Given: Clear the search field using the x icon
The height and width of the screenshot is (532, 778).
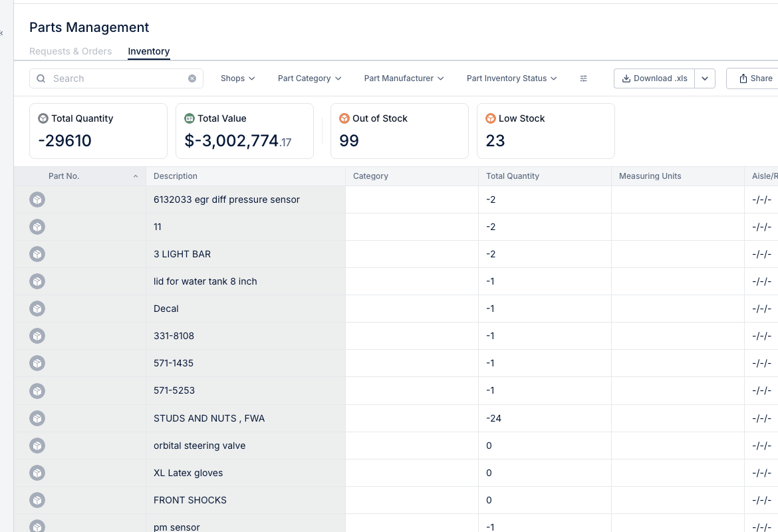Looking at the screenshot, I should coord(192,78).
